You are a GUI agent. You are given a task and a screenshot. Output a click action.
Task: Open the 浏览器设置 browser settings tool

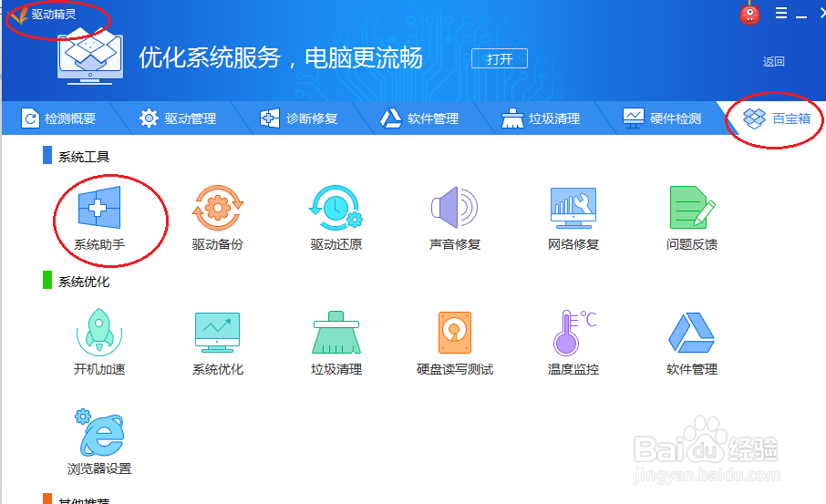(99, 442)
